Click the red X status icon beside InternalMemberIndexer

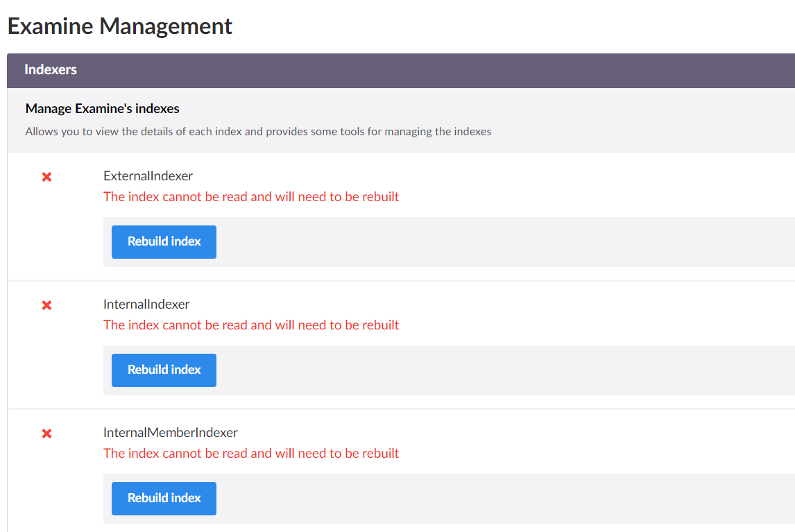46,434
